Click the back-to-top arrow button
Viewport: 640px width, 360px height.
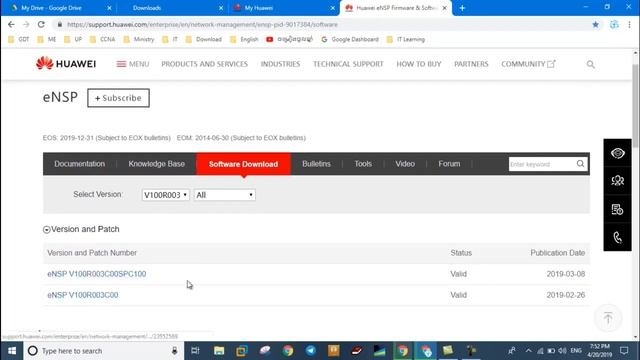coord(608,318)
